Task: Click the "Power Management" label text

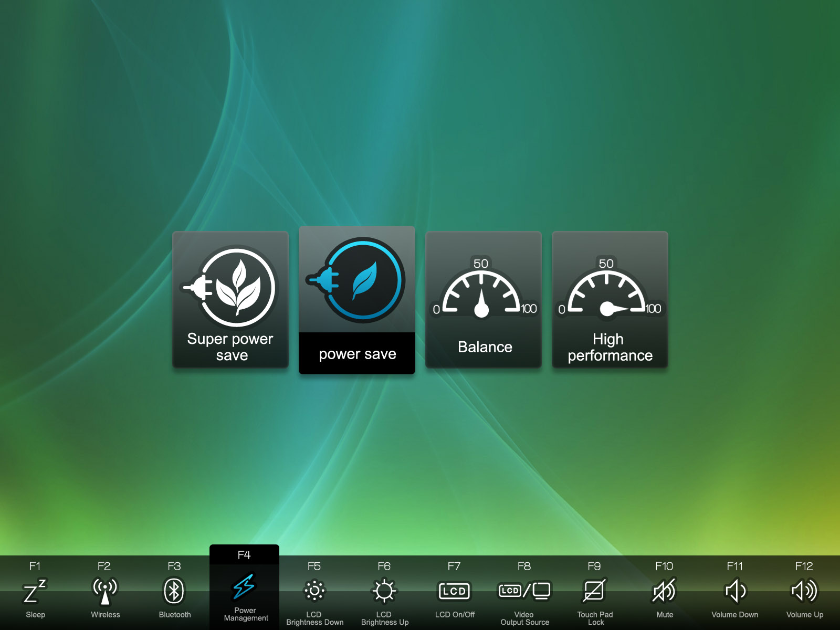Action: pyautogui.click(x=246, y=614)
